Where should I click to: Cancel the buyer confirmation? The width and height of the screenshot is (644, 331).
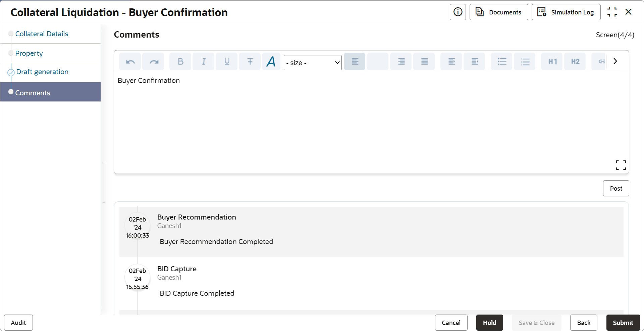point(451,323)
